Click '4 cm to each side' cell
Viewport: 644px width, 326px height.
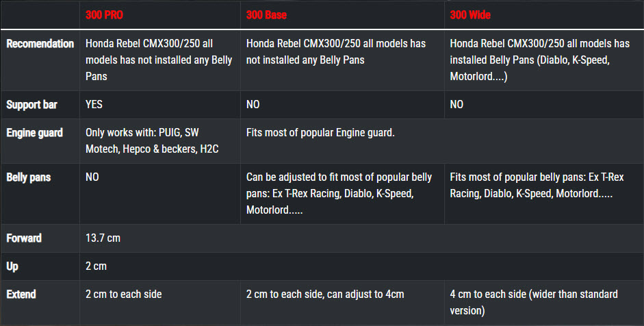pyautogui.click(x=534, y=302)
